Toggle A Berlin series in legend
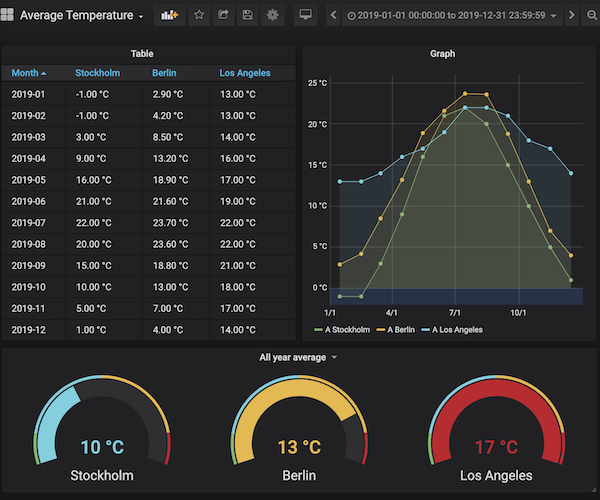This screenshot has height=500, width=600. [401, 330]
